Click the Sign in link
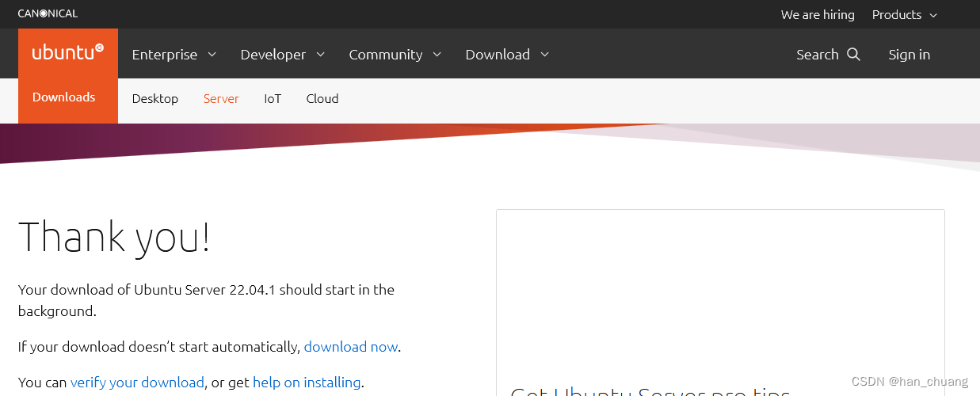980x396 pixels. (909, 54)
